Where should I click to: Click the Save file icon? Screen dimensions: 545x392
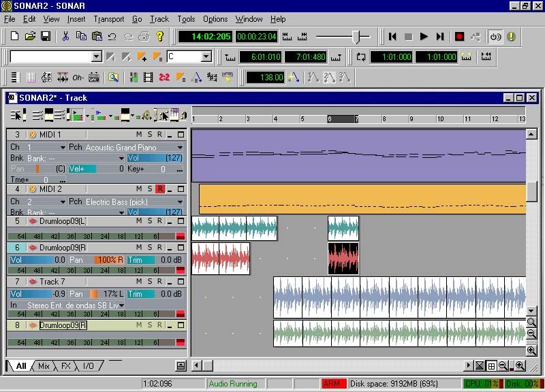click(x=46, y=37)
